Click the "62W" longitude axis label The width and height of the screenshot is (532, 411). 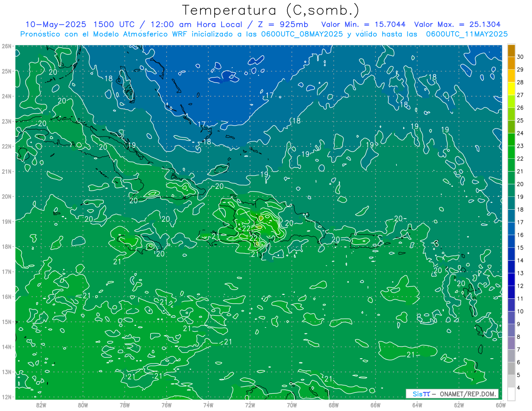[459, 405]
